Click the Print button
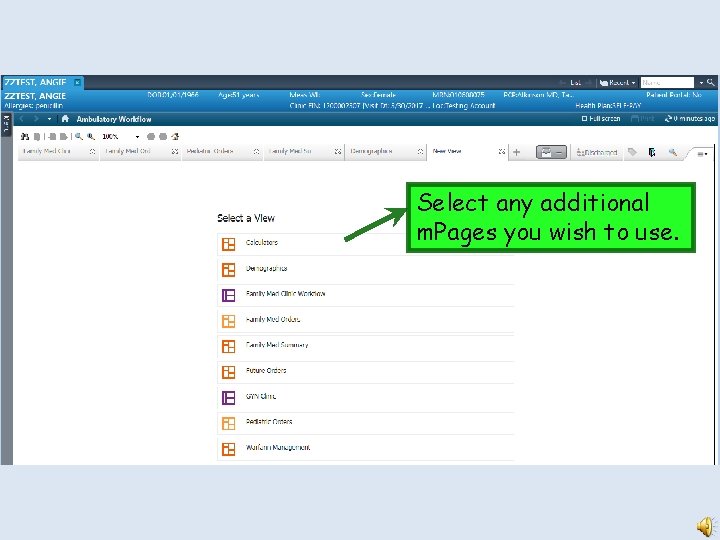This screenshot has width=720, height=540. pos(643,119)
